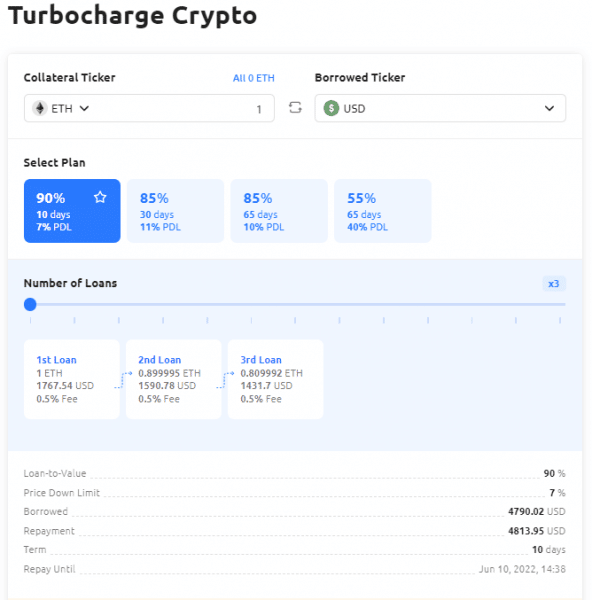Click the 1590.78 USD value
Viewport: 592px width, 600px height.
pyautogui.click(x=167, y=386)
